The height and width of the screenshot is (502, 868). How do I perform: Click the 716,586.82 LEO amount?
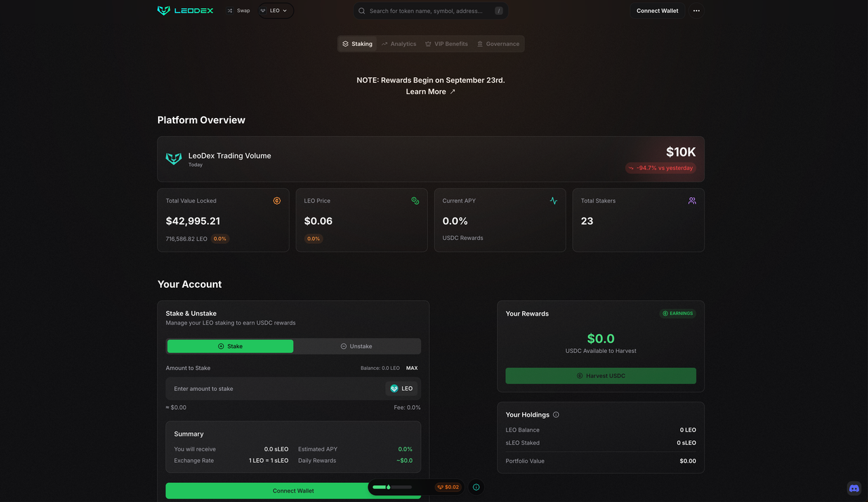click(x=186, y=239)
